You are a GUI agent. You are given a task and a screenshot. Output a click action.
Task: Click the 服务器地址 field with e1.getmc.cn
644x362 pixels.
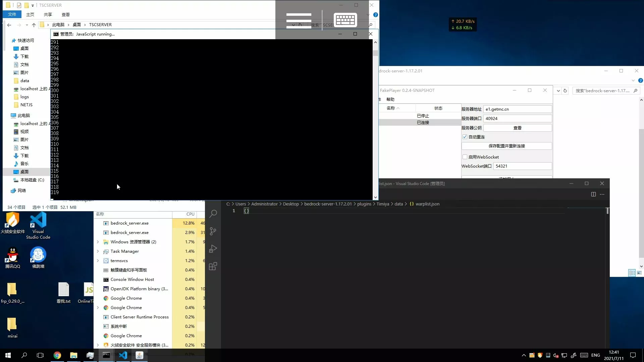coord(517,109)
